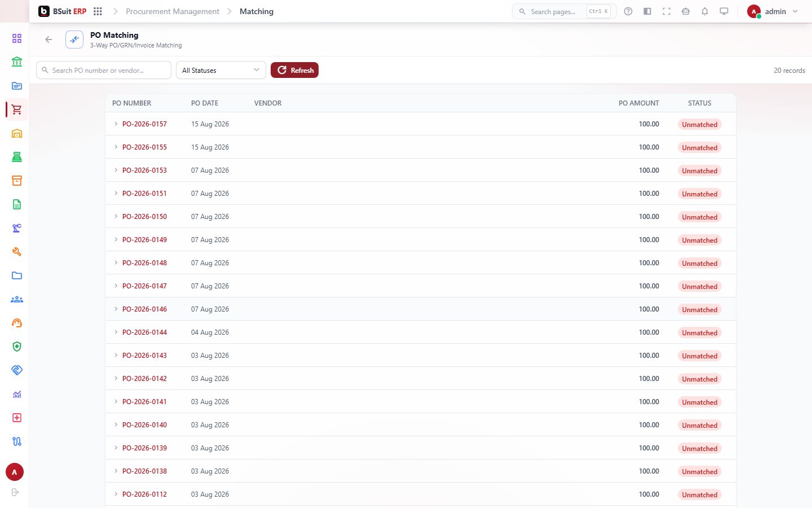Click the Search pages box in header
Image resolution: width=812 pixels, height=508 pixels.
tap(564, 11)
